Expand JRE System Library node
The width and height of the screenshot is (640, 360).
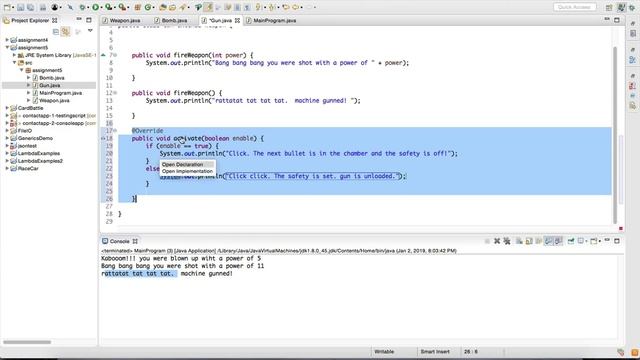tap(14, 55)
